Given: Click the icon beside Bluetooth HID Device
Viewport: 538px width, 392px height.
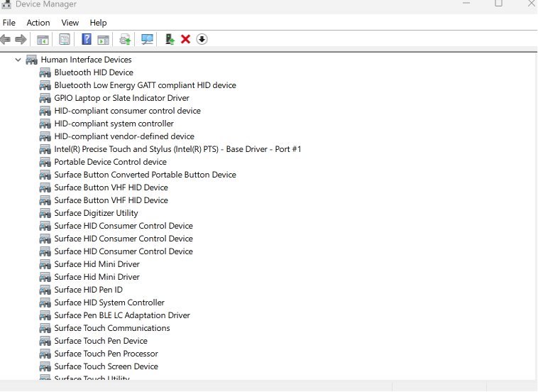Looking at the screenshot, I should pyautogui.click(x=45, y=72).
